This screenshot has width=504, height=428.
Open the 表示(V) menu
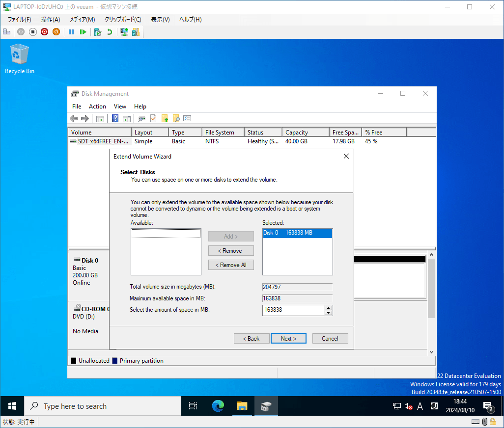[160, 20]
